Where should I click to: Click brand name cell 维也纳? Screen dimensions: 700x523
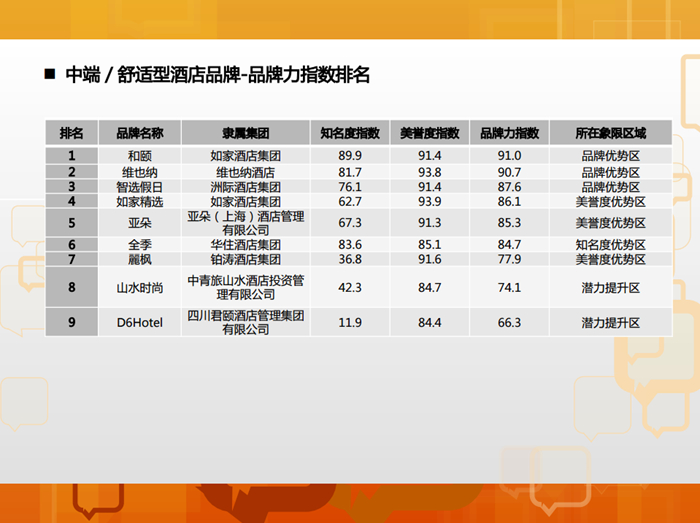click(140, 172)
